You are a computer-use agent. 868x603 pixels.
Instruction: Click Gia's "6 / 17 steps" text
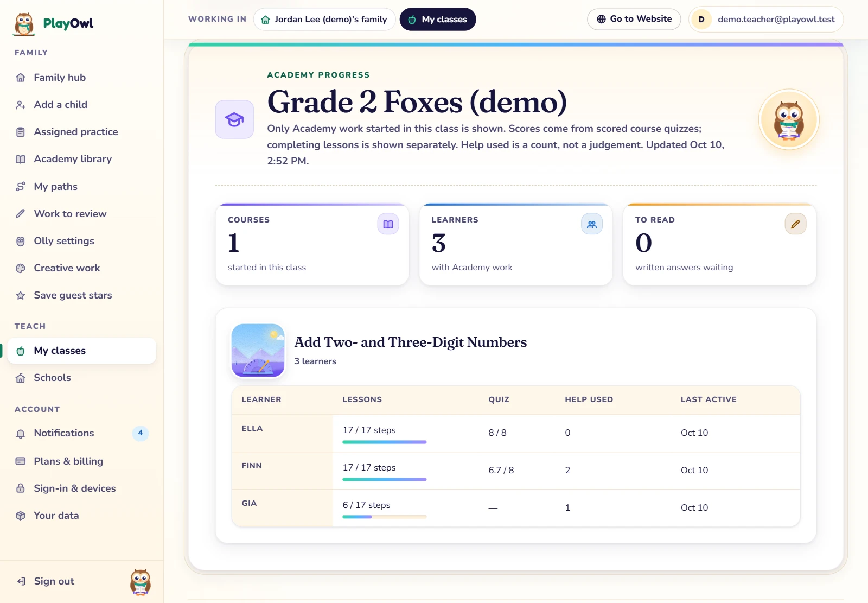[367, 505]
